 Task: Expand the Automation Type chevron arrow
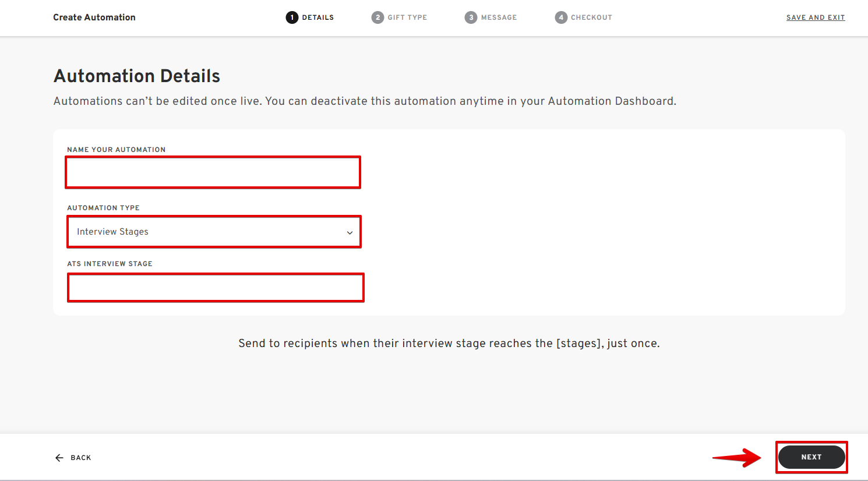pyautogui.click(x=350, y=232)
